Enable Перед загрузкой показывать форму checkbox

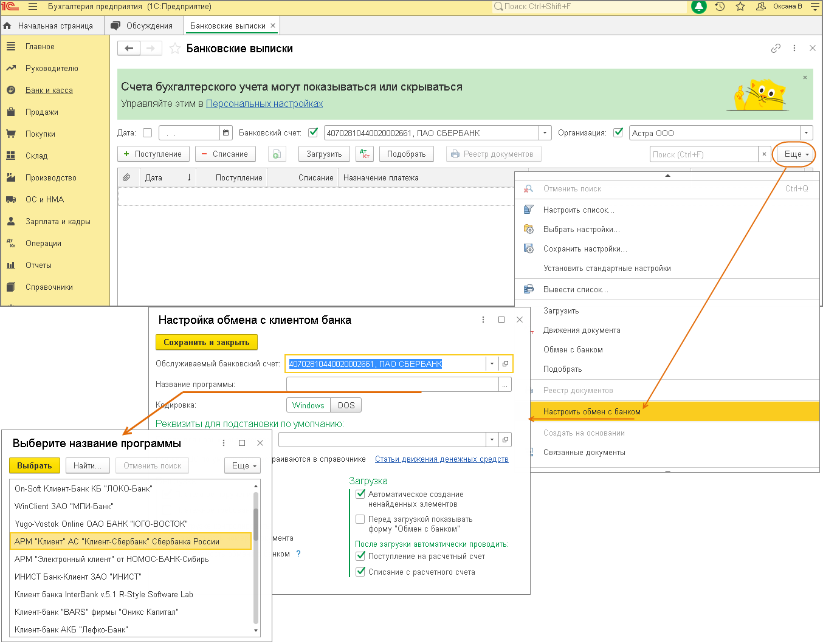360,519
